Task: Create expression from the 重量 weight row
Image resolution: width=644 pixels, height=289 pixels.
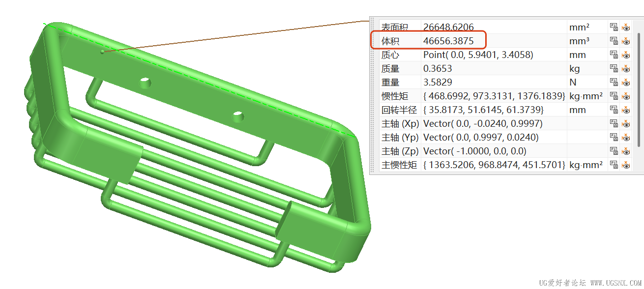Action: coord(615,82)
